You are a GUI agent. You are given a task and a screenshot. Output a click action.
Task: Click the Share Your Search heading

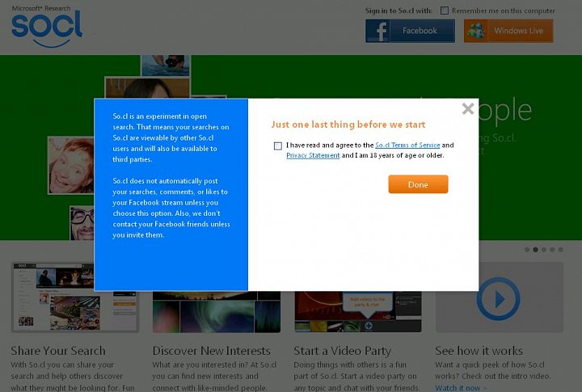pos(58,351)
